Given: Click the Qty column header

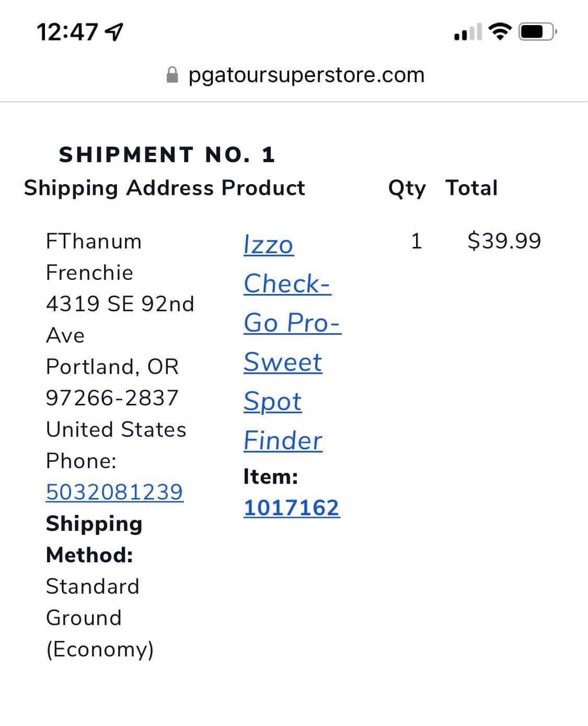Looking at the screenshot, I should tap(407, 188).
